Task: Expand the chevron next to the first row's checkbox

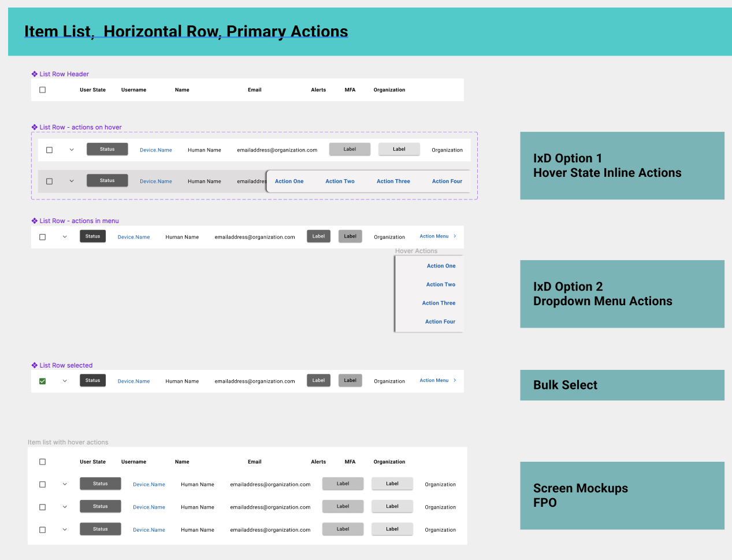Action: (71, 149)
